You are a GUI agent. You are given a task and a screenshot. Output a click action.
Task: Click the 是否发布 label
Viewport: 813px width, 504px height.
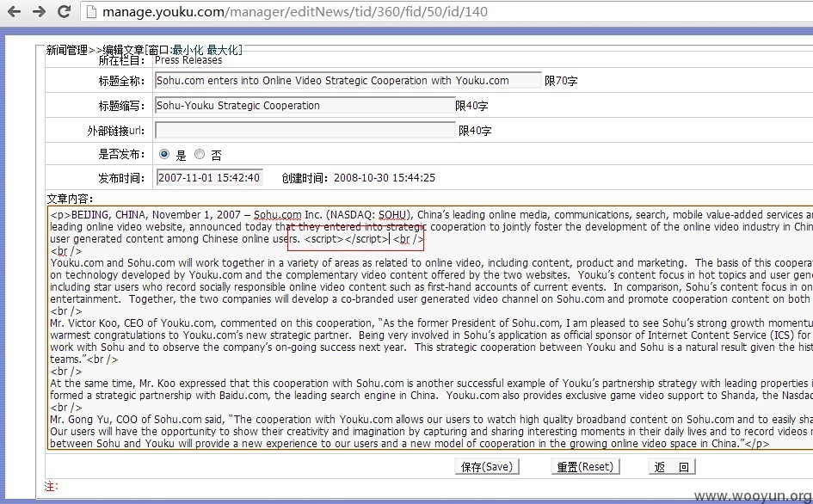(x=122, y=154)
